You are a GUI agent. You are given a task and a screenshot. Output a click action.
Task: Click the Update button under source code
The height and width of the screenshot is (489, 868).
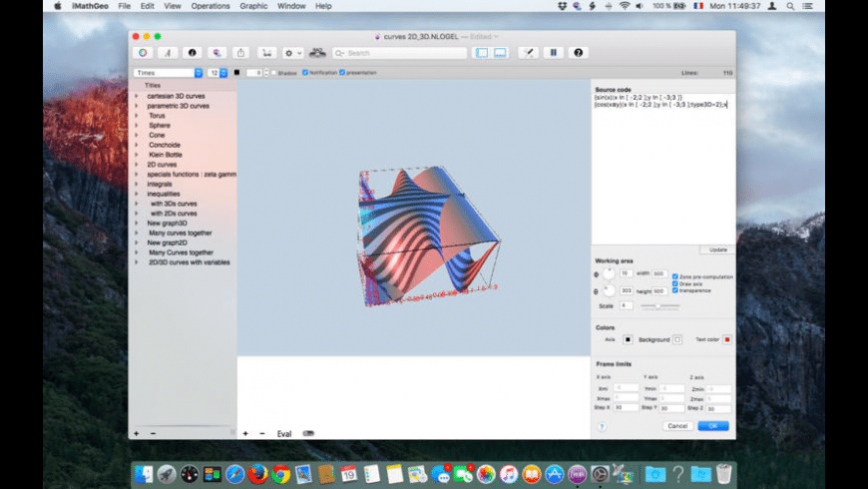[x=718, y=249]
